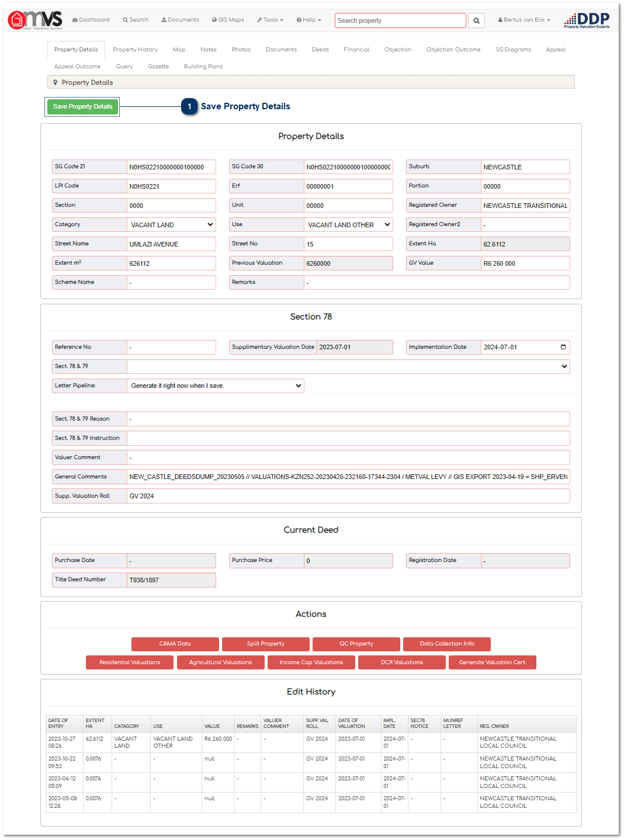Click the Valuer Comment field
Screen dimensions: 624x840
coord(348,457)
